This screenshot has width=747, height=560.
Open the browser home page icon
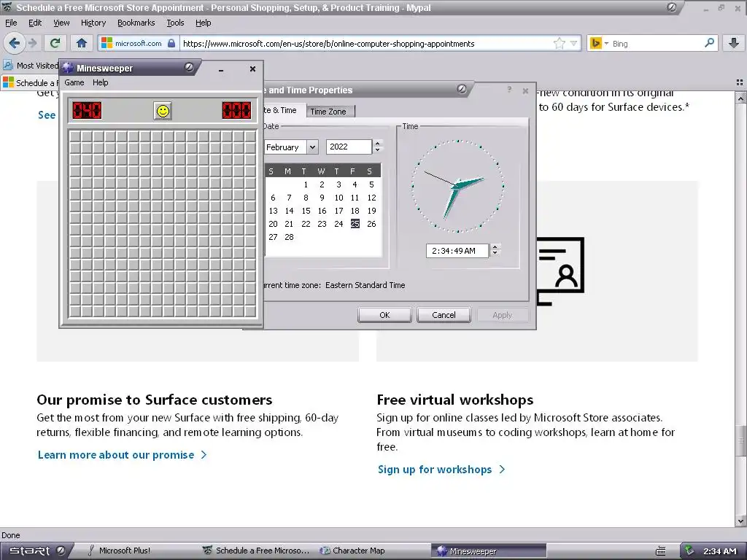click(82, 43)
